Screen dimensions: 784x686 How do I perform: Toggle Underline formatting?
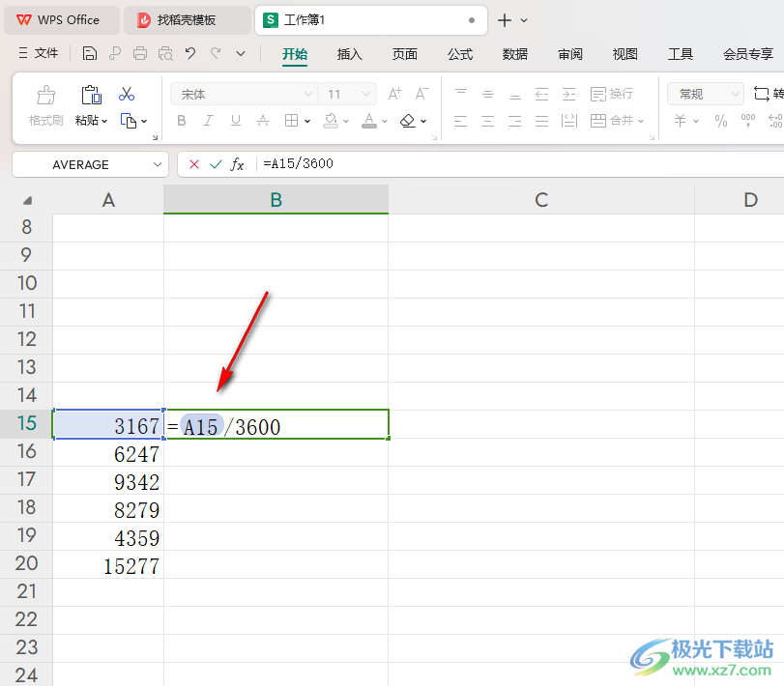[x=236, y=121]
